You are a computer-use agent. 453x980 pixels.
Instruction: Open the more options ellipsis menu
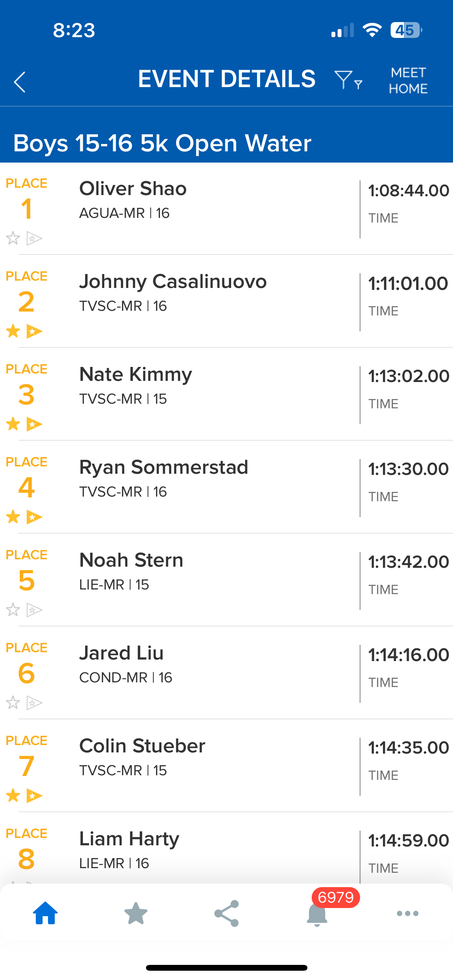point(408,913)
